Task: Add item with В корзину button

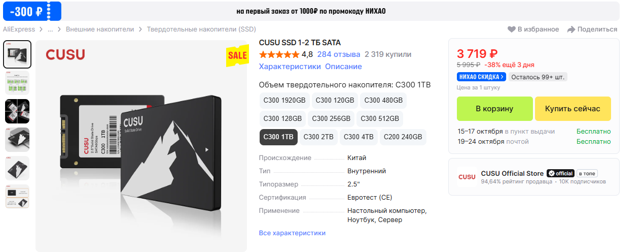Action: pyautogui.click(x=494, y=109)
